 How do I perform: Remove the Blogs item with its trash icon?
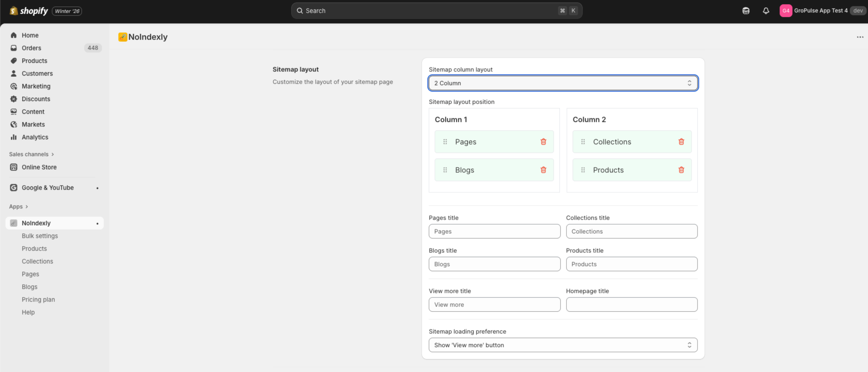pos(543,170)
